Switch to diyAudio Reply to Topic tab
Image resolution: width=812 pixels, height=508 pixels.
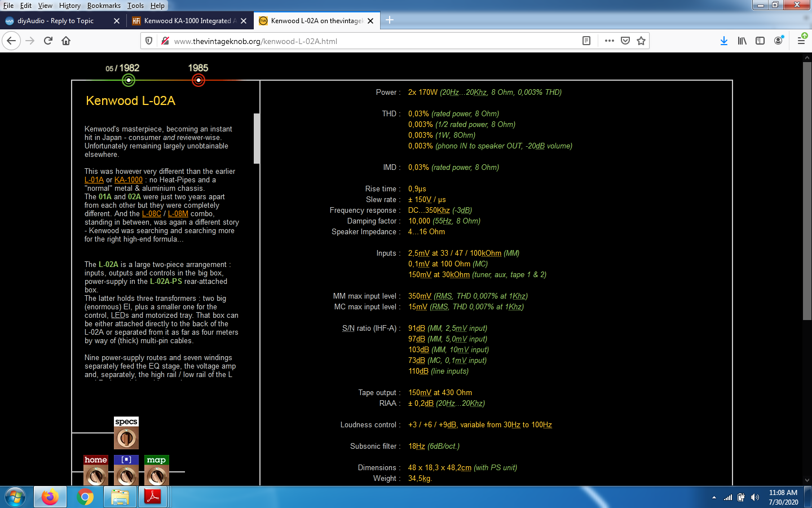55,21
